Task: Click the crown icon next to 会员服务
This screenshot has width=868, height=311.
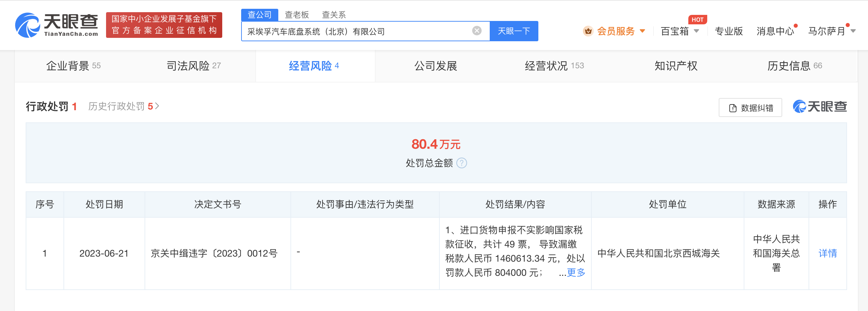Action: pyautogui.click(x=588, y=31)
